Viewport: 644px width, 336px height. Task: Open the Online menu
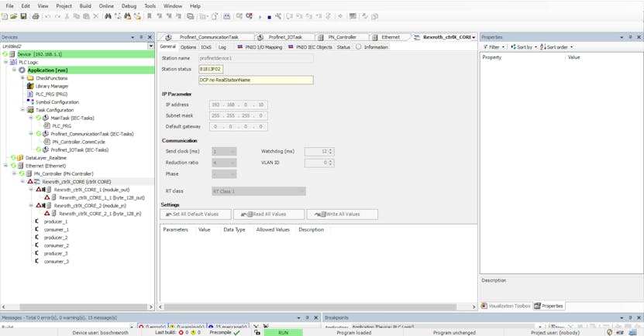tap(106, 5)
